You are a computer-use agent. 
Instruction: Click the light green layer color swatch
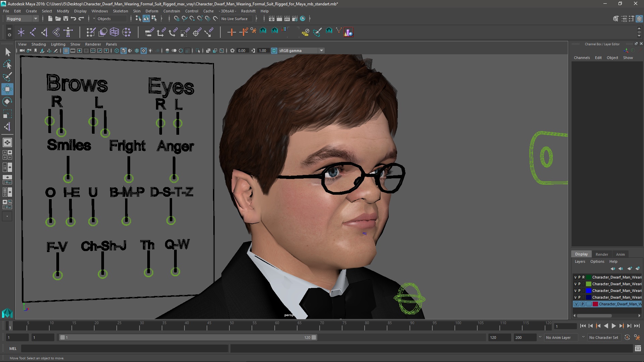(x=589, y=284)
